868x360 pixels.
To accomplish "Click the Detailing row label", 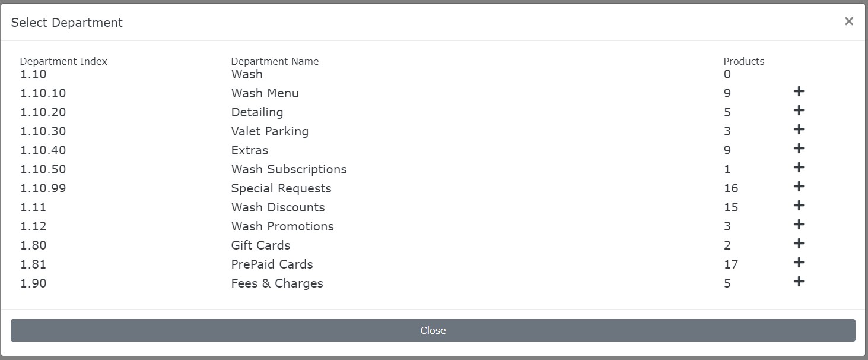I will click(x=257, y=112).
